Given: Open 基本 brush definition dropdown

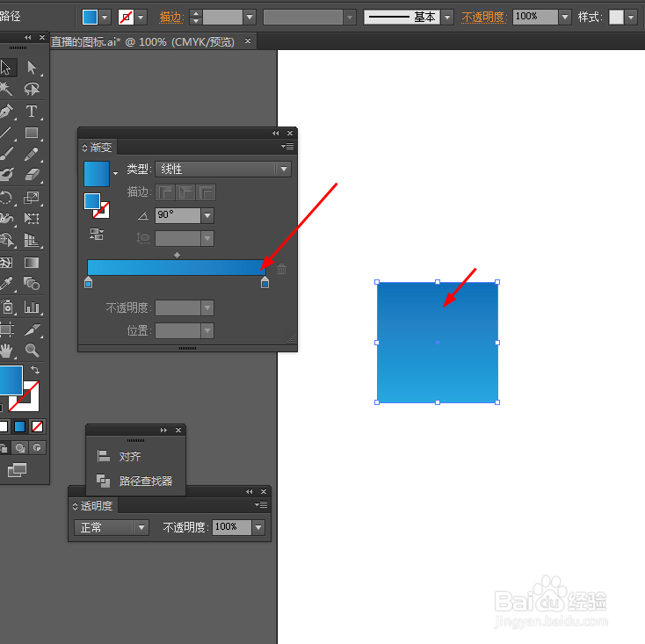Looking at the screenshot, I should (447, 18).
